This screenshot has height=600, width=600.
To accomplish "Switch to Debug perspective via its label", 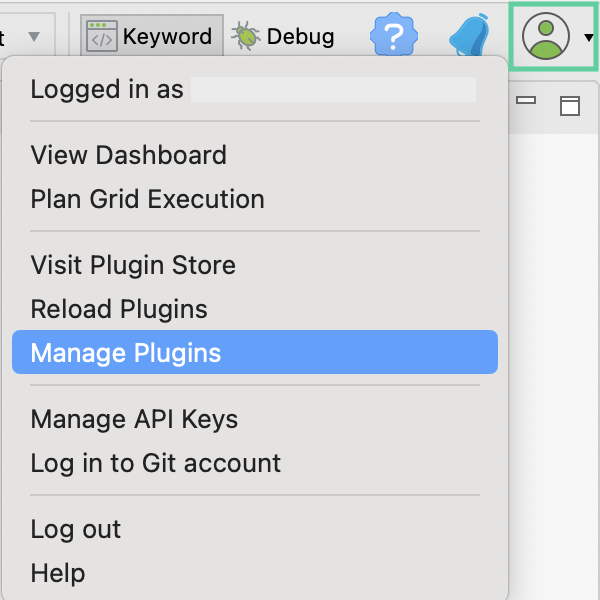I will [300, 37].
